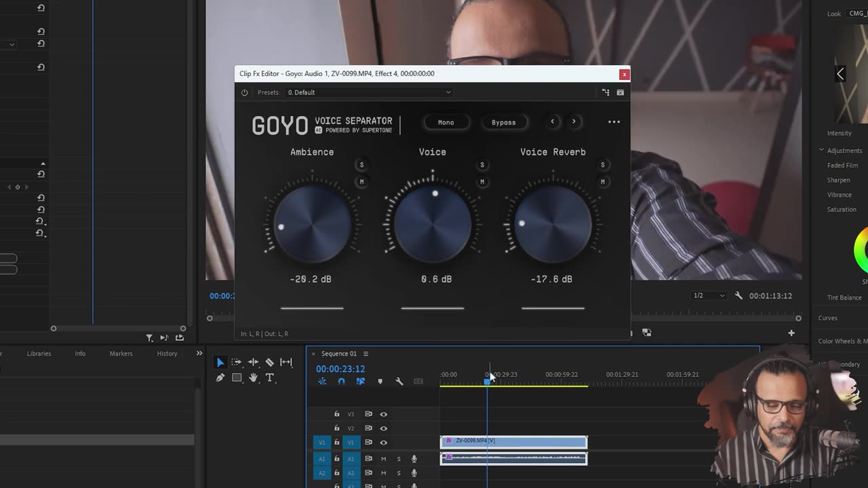Viewport: 868px width, 488px height.
Task: Select the Razor tool
Action: tap(269, 363)
